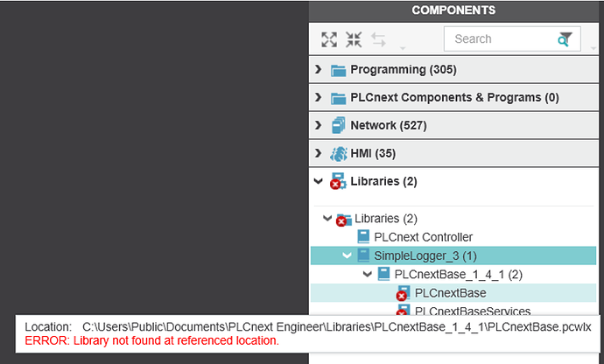Click the COMPONENTS panel title bar
This screenshot has height=364, width=604.
point(453,10)
